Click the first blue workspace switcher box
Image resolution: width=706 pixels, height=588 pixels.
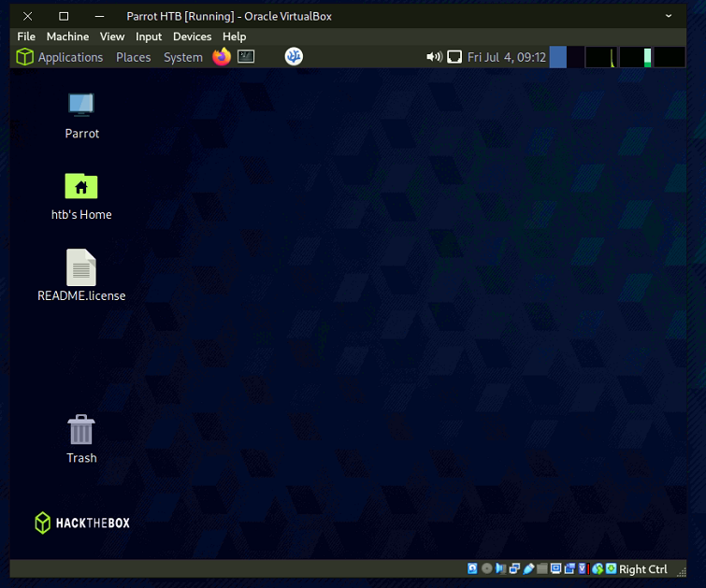(x=558, y=57)
